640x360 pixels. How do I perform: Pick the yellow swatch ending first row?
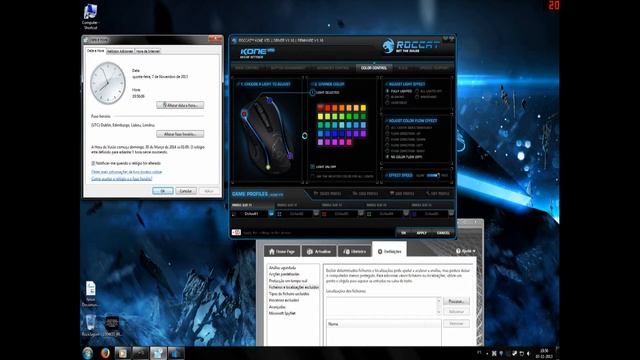click(x=363, y=108)
